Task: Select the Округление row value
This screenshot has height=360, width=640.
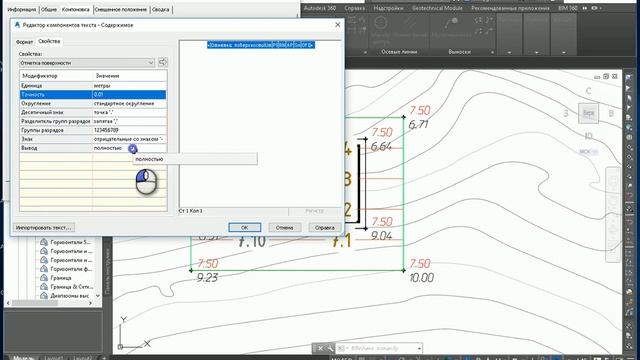Action: pyautogui.click(x=129, y=104)
